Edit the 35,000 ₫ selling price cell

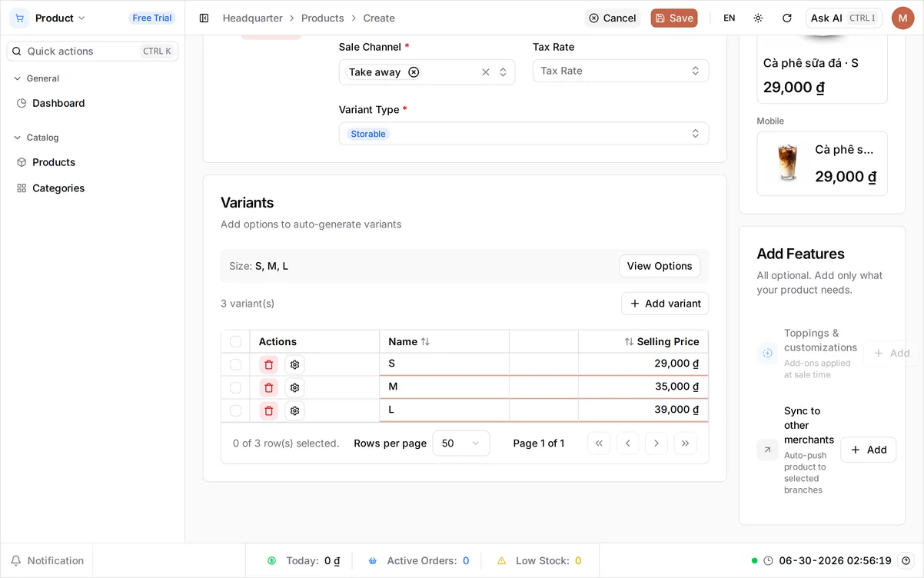tap(643, 387)
